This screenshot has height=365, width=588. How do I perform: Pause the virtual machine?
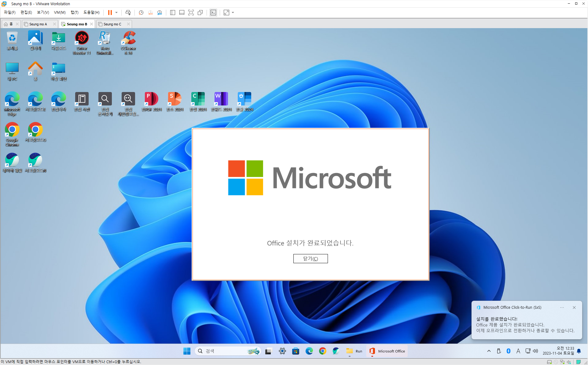[110, 13]
